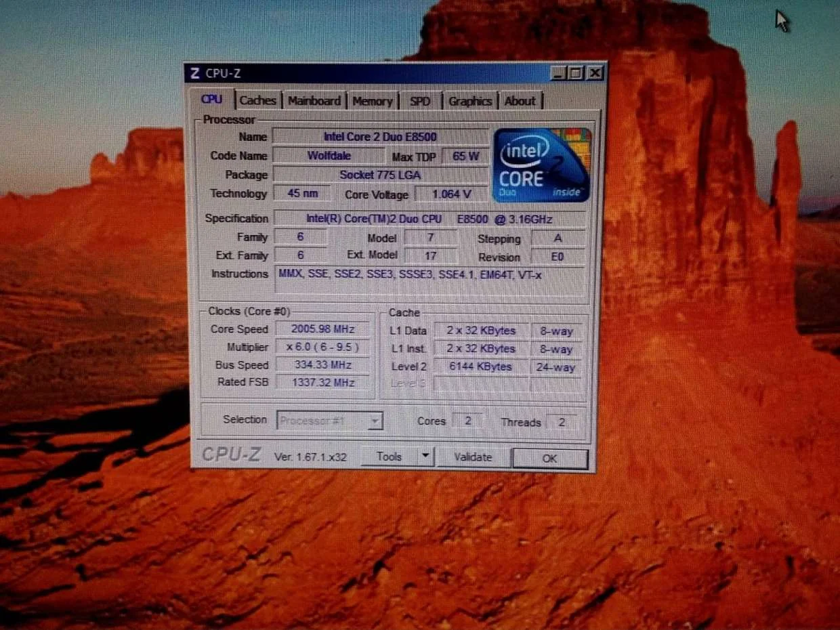Click the L1 Inst. value '2 x 32 KBytes'

click(481, 349)
